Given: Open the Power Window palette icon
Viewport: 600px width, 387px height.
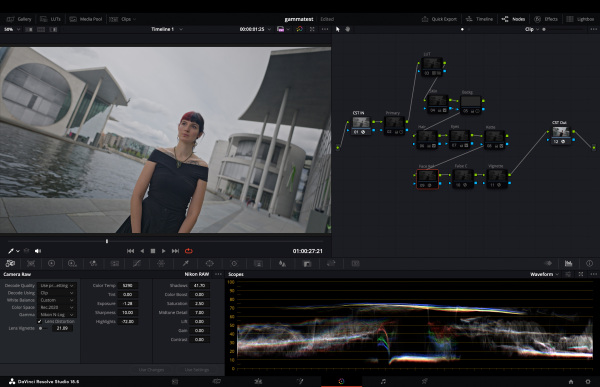Looking at the screenshot, I should point(210,263).
